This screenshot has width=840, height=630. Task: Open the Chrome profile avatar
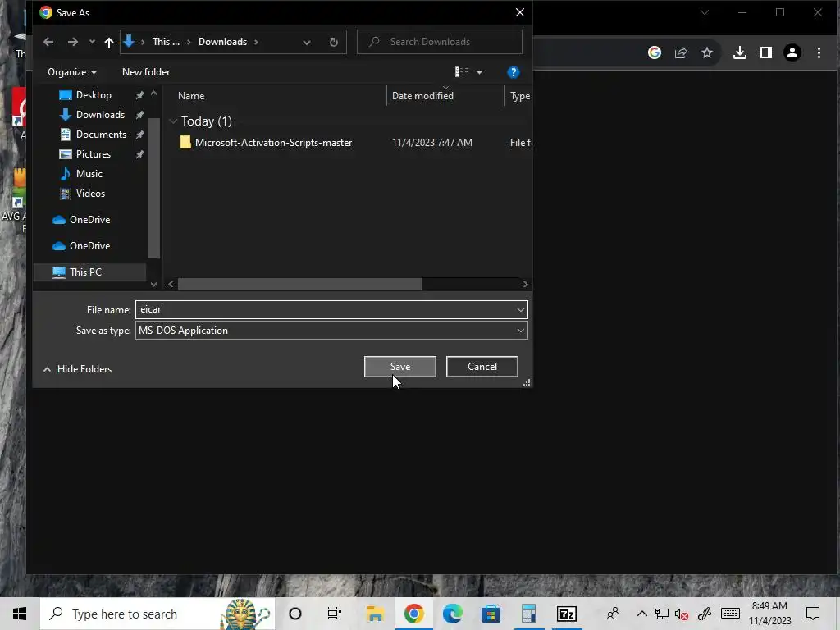coord(792,52)
